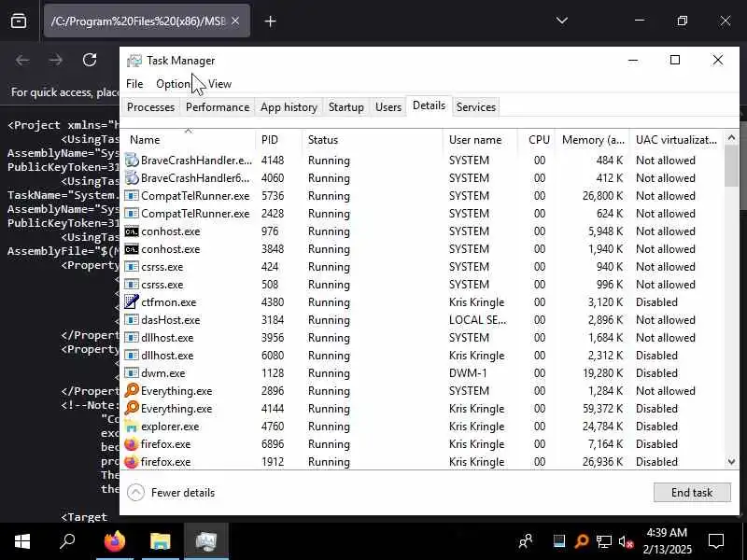Click the BraveCrashHandler.exe process icon (PID 4148)

[x=132, y=160]
